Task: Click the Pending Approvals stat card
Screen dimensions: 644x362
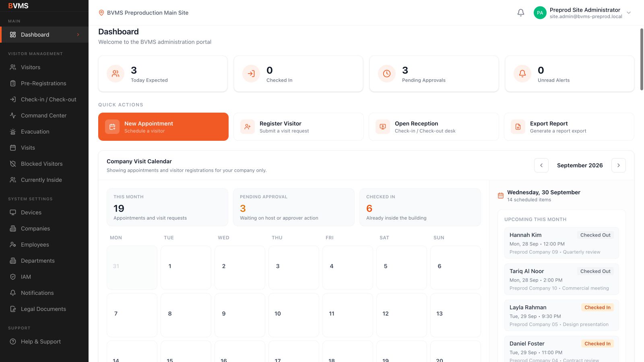Action: click(x=434, y=74)
